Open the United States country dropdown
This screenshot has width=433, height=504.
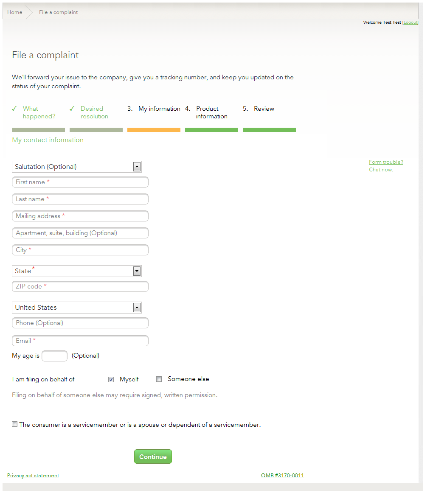tap(76, 308)
